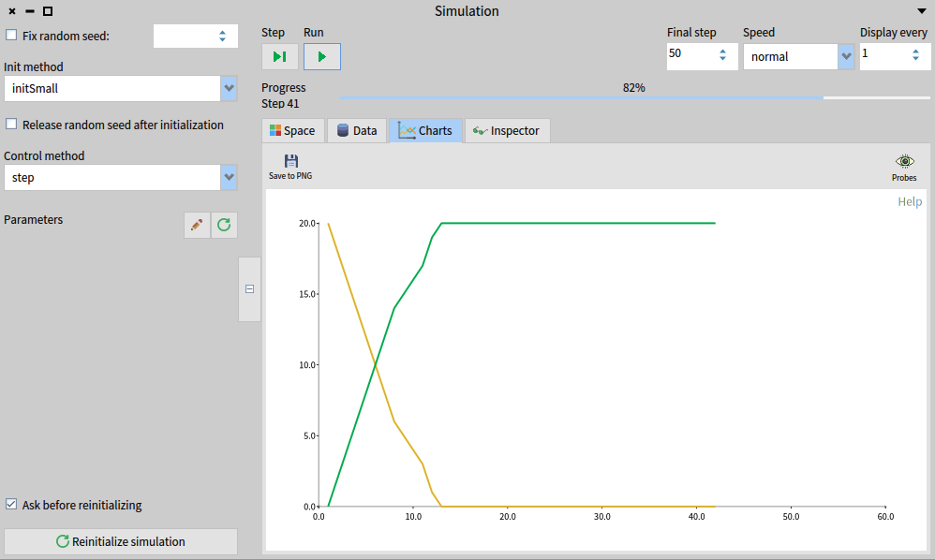Image resolution: width=935 pixels, height=560 pixels.
Task: Click the Final step input field
Action: coord(689,54)
